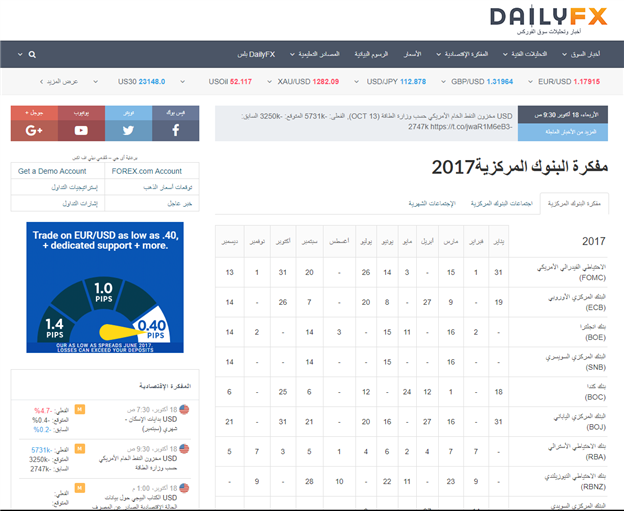
Task: Open the توقعات أسعار الذهب link
Action: tap(168, 187)
